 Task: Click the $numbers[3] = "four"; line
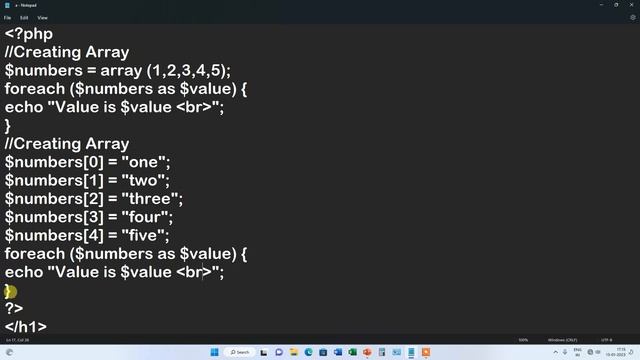pos(89,217)
